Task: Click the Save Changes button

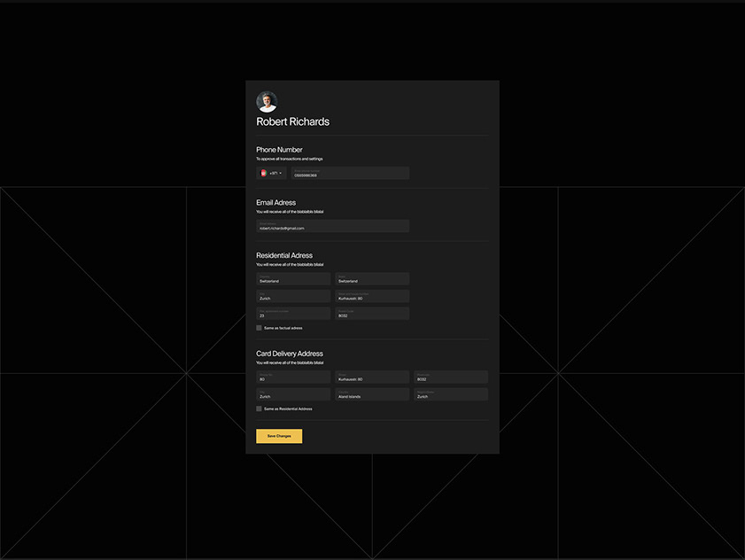Action: pos(279,435)
